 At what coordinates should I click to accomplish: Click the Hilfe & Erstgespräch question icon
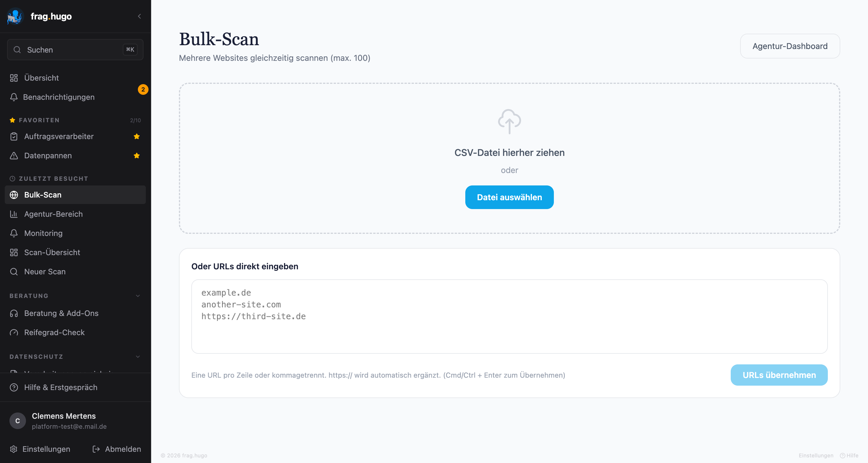point(14,387)
